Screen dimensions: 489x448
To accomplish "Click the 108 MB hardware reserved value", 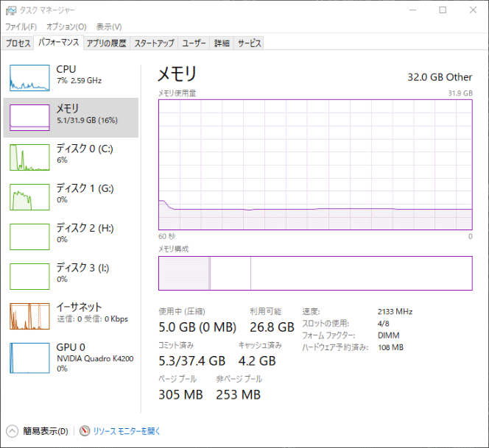I will 391,347.
